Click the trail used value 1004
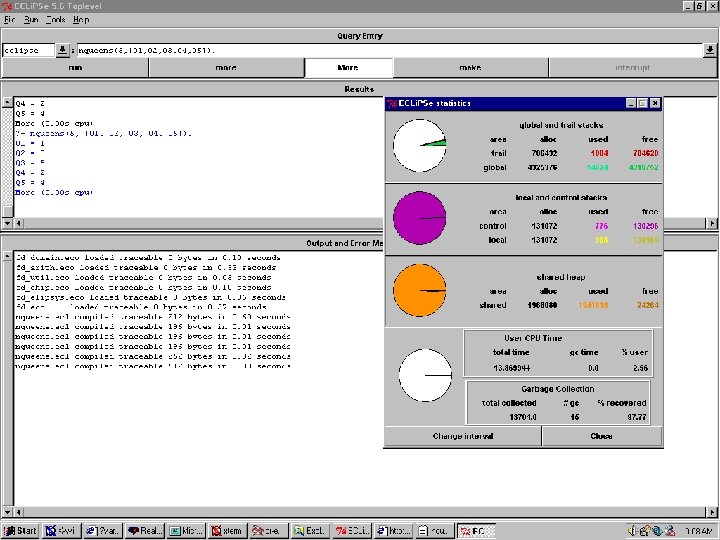The width and height of the screenshot is (720, 540). (599, 153)
